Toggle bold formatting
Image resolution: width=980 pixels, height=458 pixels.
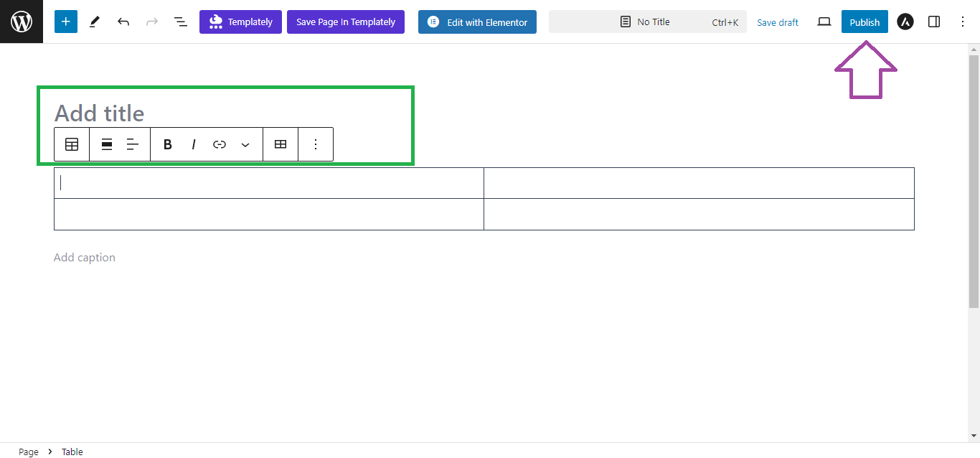[x=168, y=144]
